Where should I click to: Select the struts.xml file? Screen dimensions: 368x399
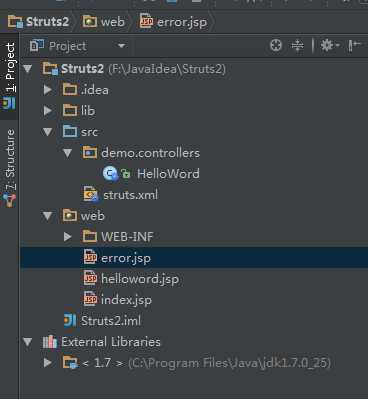130,195
